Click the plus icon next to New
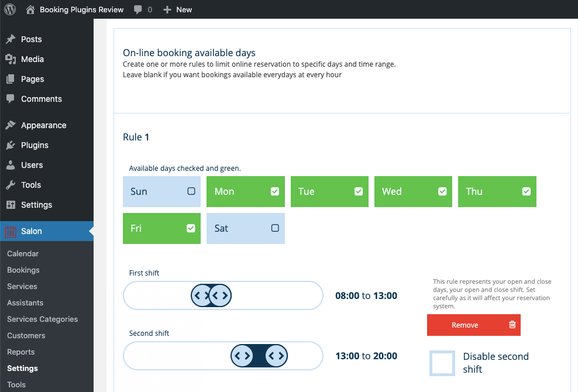Image resolution: width=578 pixels, height=392 pixels. (x=167, y=9)
